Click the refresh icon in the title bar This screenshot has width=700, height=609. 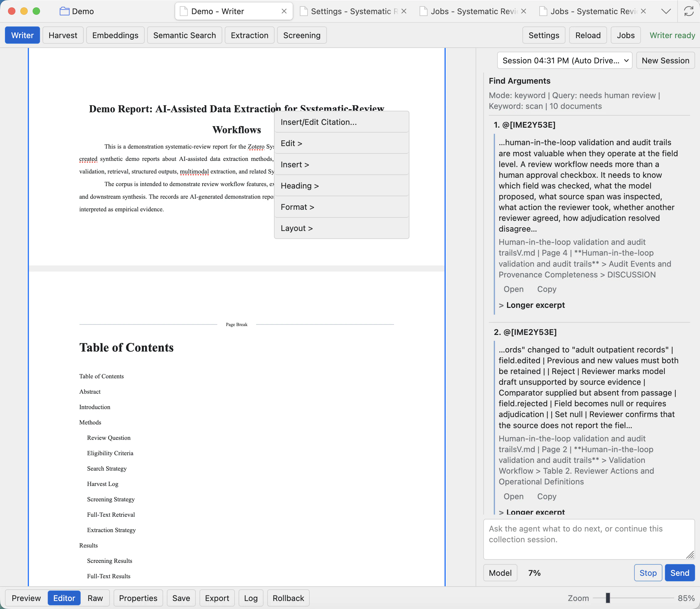[689, 11]
